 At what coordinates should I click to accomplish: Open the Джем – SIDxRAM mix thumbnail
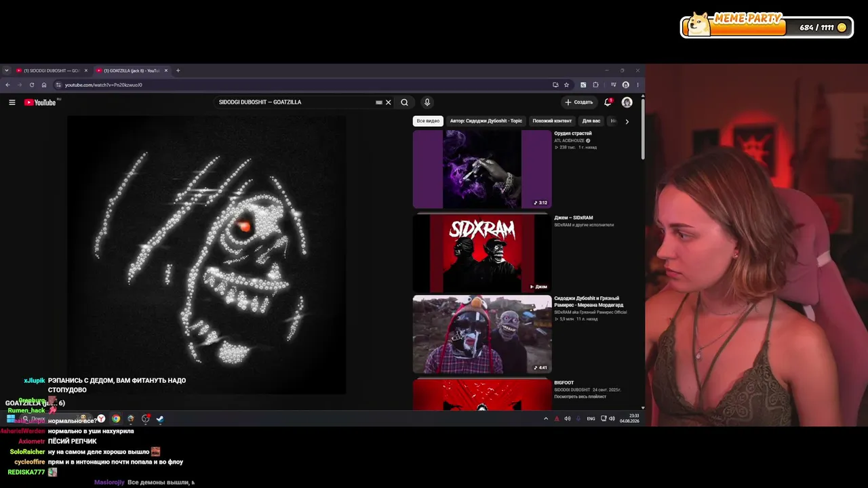point(482,253)
